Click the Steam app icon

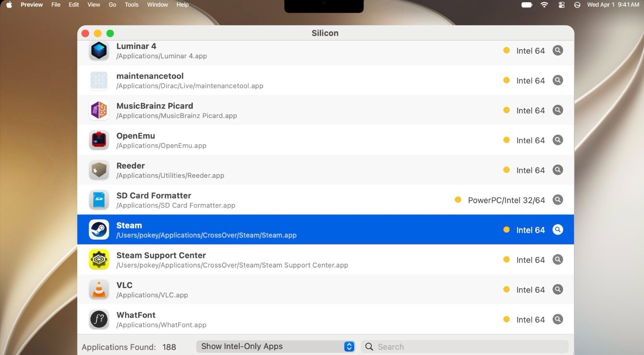pos(99,230)
